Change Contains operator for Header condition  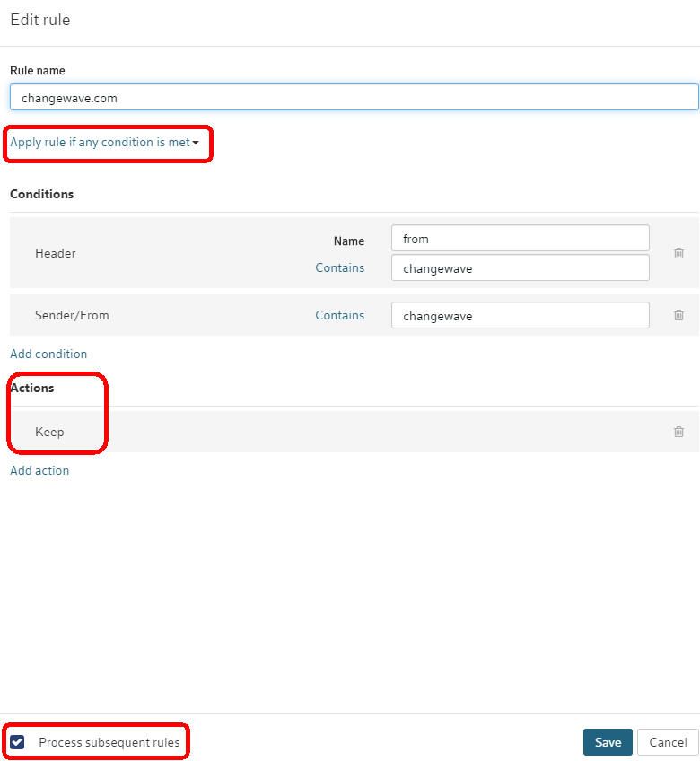(340, 268)
